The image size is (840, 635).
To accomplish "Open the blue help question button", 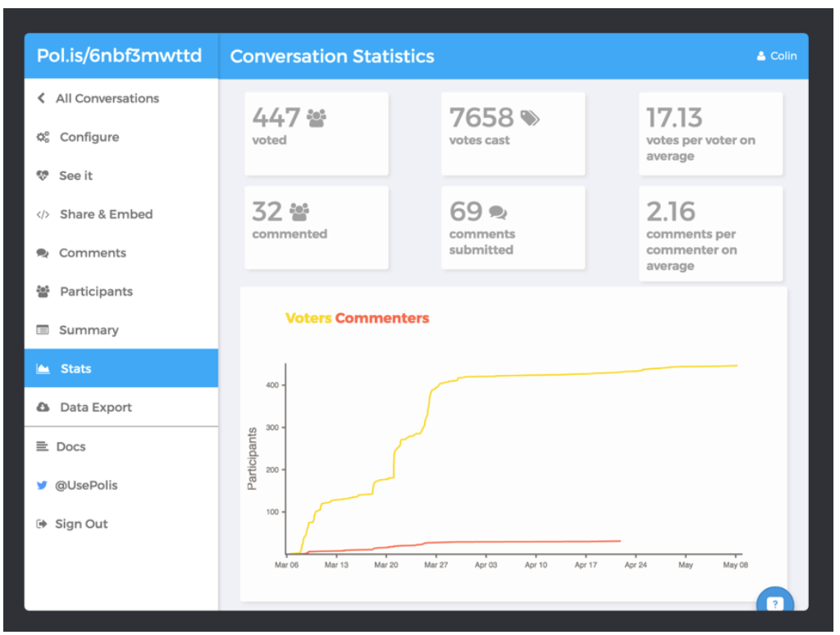I will point(774,601).
